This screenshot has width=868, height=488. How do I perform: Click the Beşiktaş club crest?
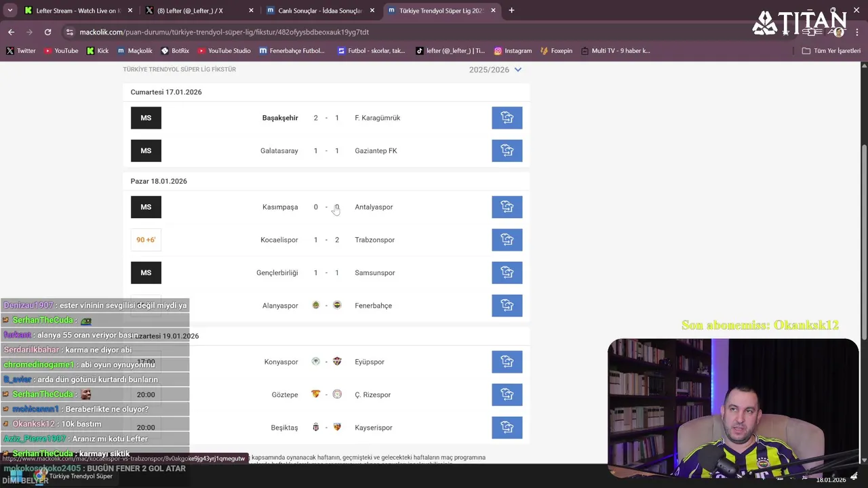coord(315,427)
